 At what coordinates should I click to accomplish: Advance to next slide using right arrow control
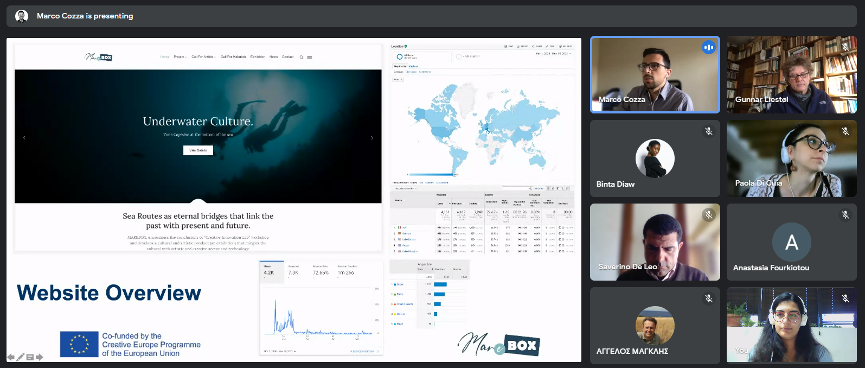pyautogui.click(x=39, y=357)
